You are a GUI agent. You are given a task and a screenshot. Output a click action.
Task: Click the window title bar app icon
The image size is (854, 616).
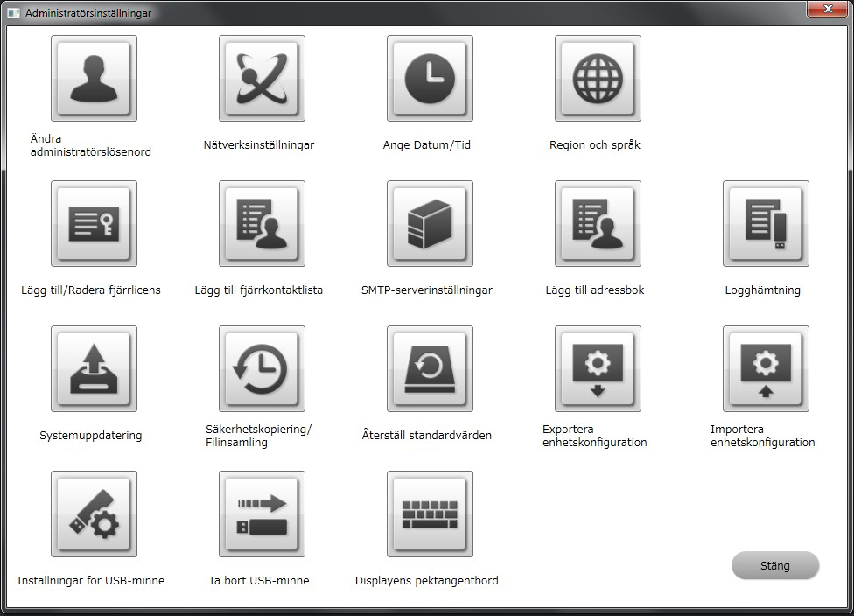(x=14, y=12)
